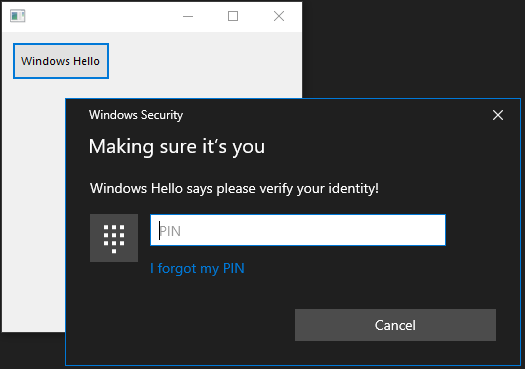The width and height of the screenshot is (525, 369).
Task: Click the dark desktop strip below the app window
Action: coord(32,350)
